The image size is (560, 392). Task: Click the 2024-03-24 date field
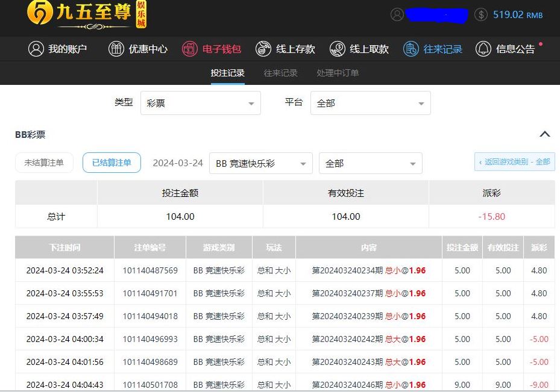(x=178, y=163)
